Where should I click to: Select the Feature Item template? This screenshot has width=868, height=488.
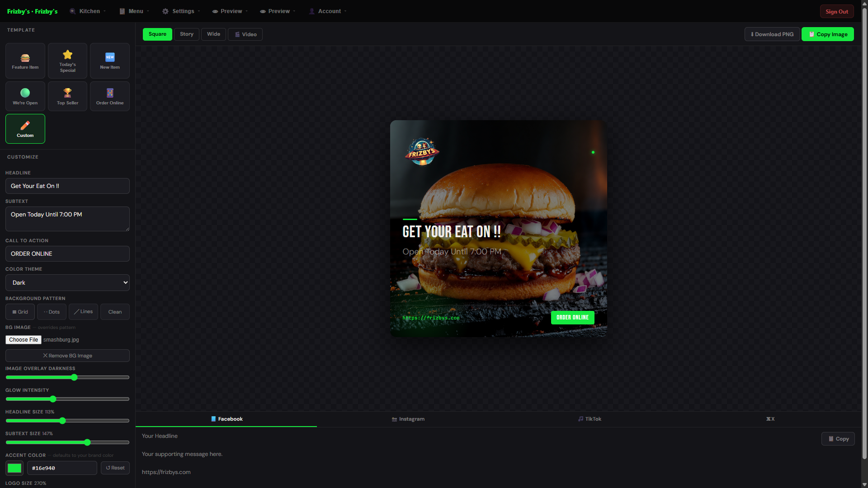click(25, 61)
